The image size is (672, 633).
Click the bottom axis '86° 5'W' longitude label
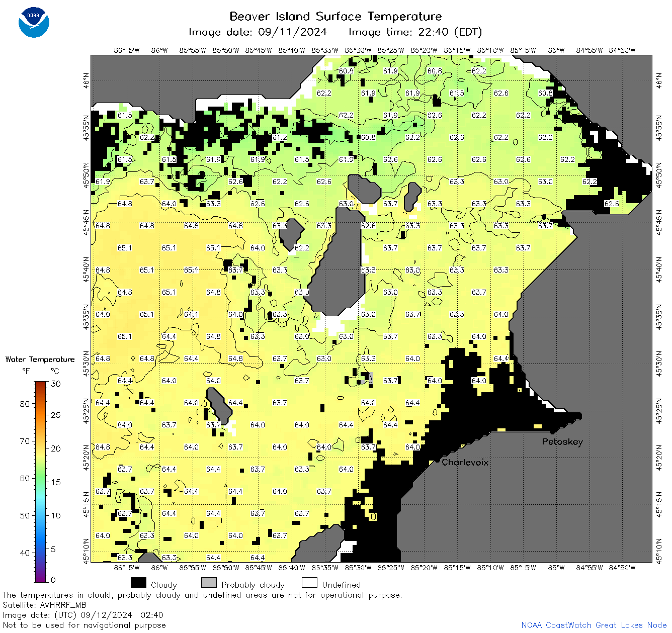pyautogui.click(x=127, y=568)
